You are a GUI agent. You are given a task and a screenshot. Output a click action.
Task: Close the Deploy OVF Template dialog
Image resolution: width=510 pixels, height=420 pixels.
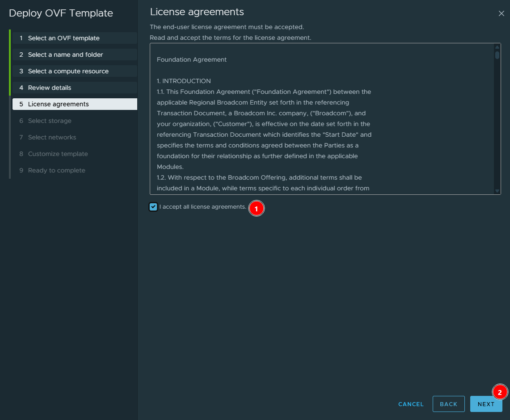click(x=501, y=13)
